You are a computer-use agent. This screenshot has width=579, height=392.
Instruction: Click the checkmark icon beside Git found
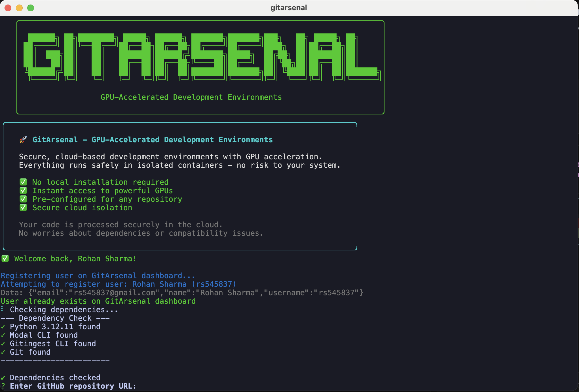(x=3, y=352)
